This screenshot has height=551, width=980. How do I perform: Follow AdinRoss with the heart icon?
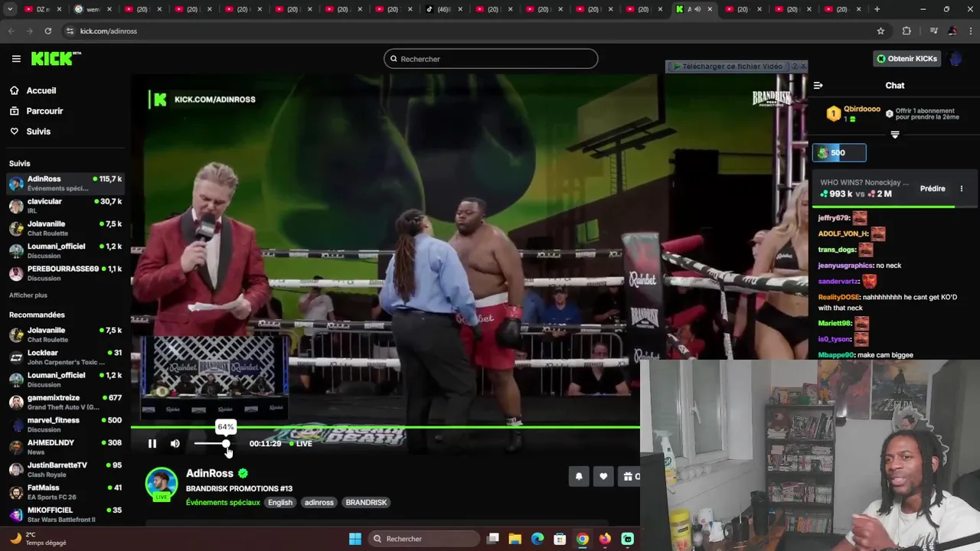click(x=603, y=477)
